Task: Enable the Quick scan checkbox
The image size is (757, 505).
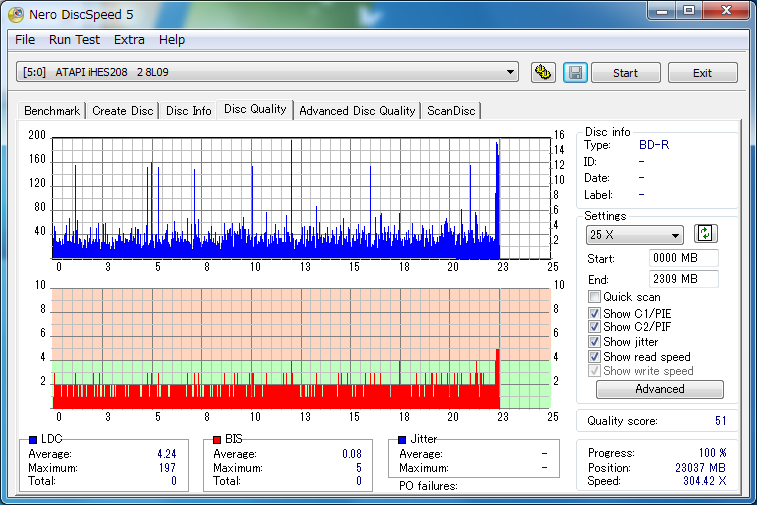Action: pyautogui.click(x=594, y=296)
